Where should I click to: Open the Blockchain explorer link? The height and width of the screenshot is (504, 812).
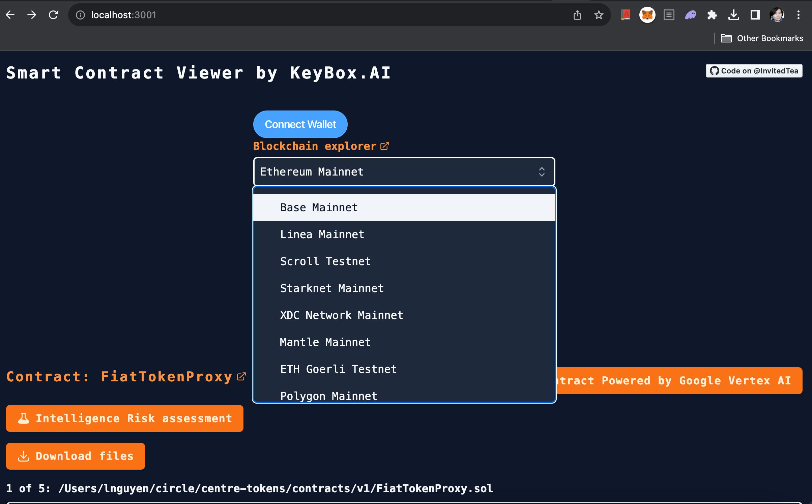tap(321, 146)
